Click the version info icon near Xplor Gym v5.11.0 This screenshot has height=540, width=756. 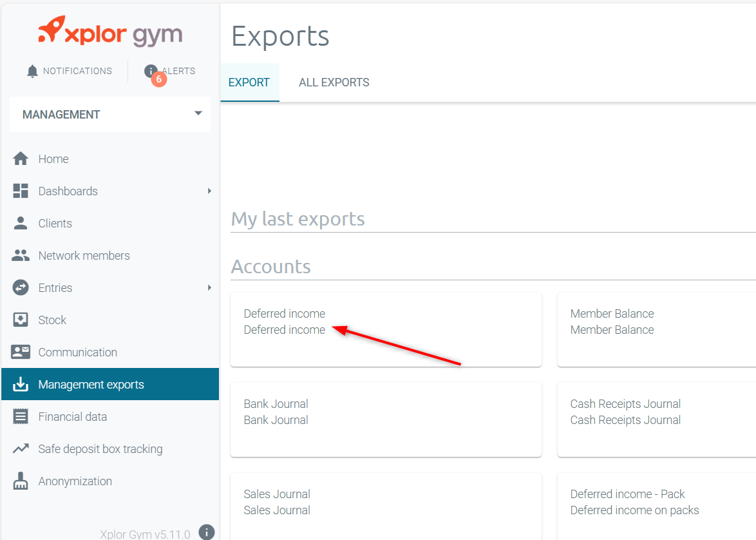[x=207, y=532]
